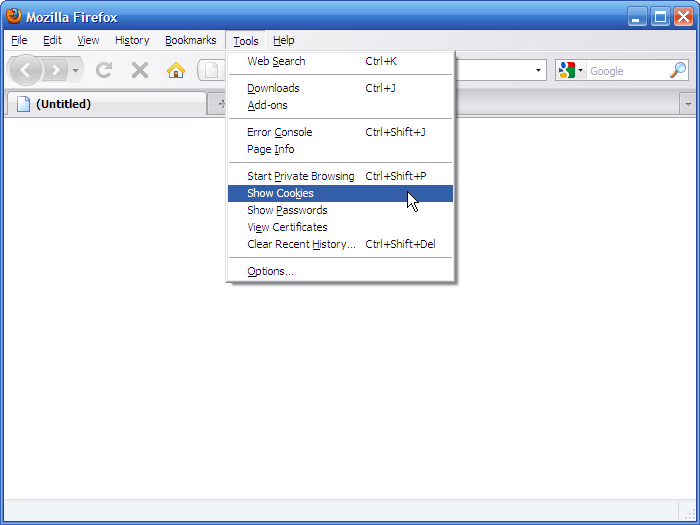
Task: Open the list all tabs dropdown
Action: 688,104
